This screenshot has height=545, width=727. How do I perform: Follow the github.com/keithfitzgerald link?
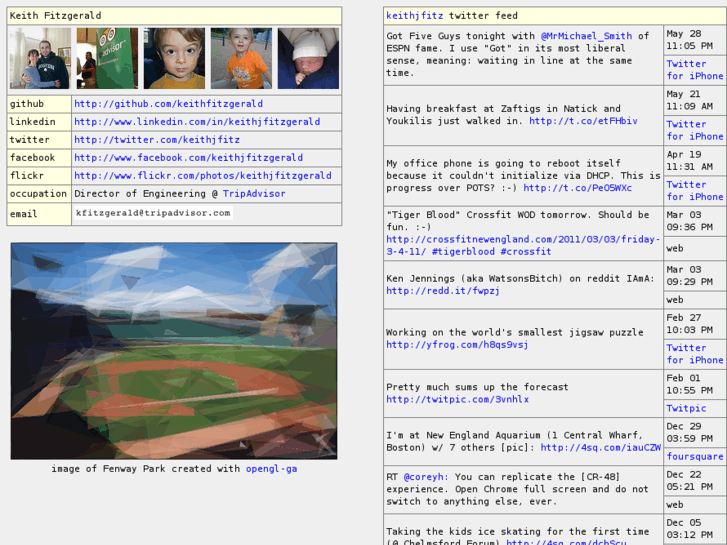[x=168, y=104]
